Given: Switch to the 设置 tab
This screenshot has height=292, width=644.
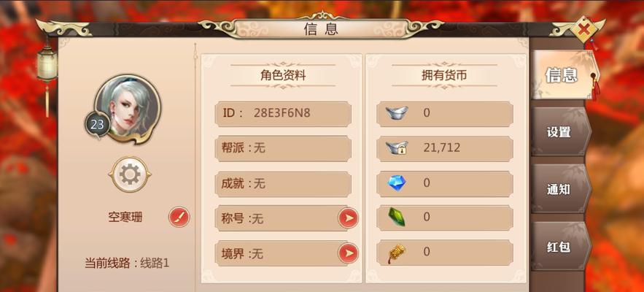Looking at the screenshot, I should (x=560, y=131).
